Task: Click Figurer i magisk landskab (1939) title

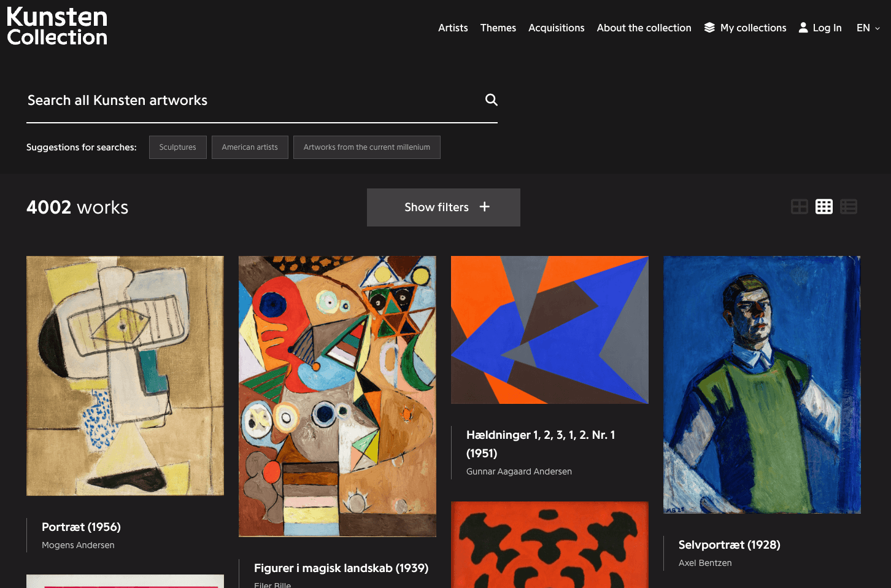Action: 341,568
